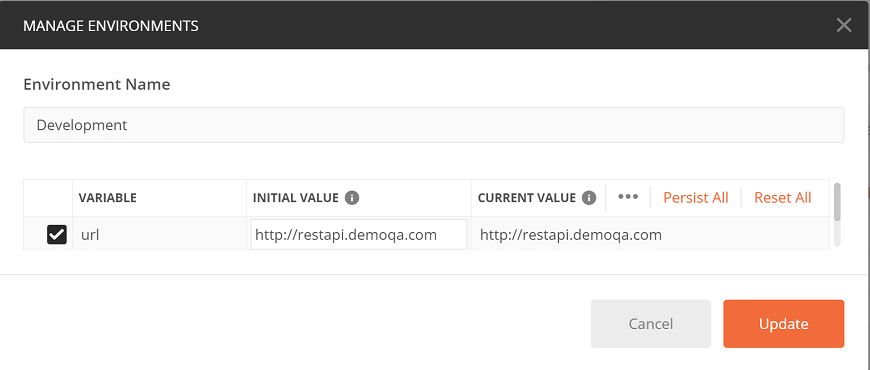Open the three-dots more options menu
Screen dimensions: 870x370
628,197
